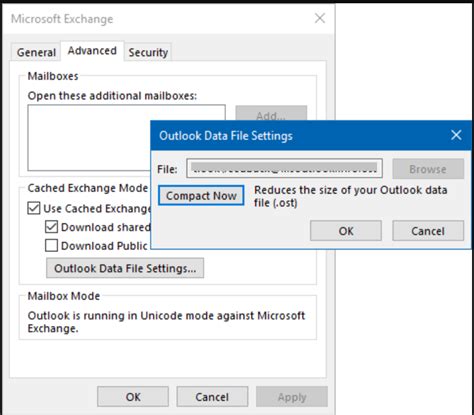Click the Compact Now button

[x=201, y=196]
